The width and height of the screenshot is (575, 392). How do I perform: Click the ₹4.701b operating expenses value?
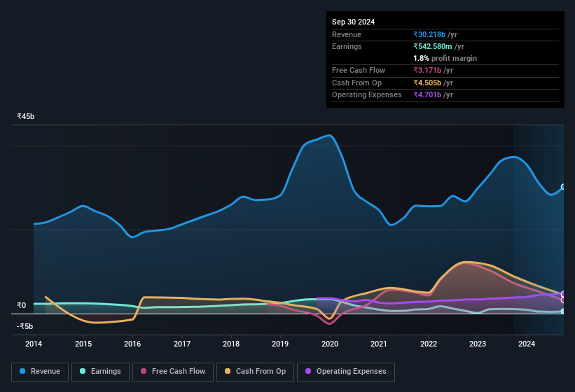(x=427, y=95)
